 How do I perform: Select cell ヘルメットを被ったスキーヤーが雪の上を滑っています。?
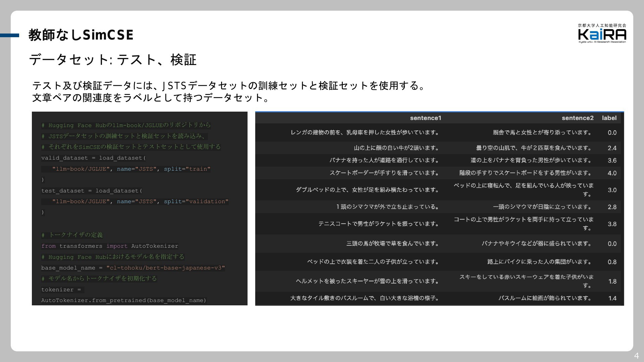(368, 281)
